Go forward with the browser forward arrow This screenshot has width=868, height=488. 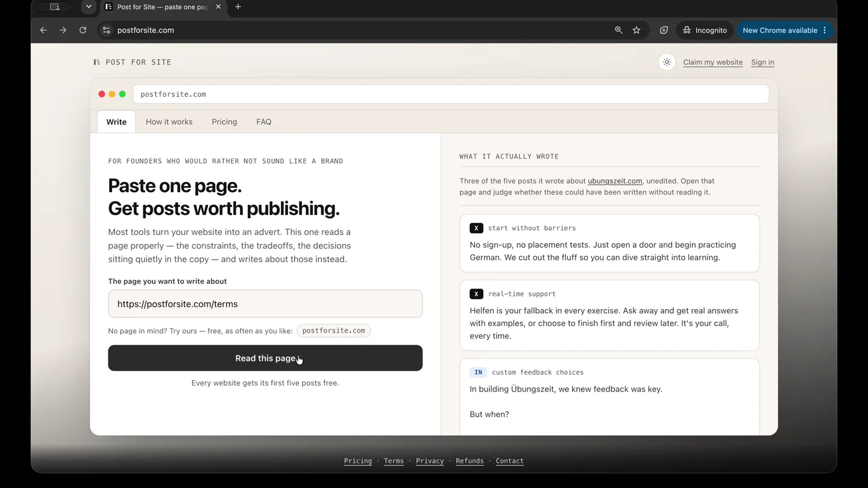tap(63, 30)
